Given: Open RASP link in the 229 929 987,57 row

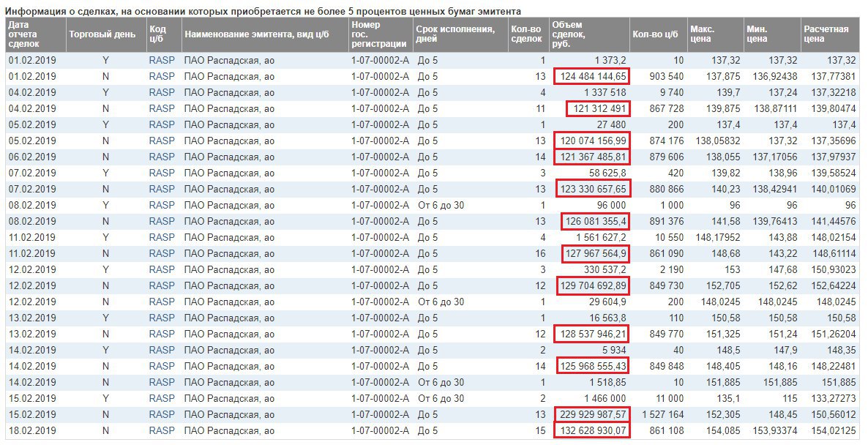Looking at the screenshot, I should pyautogui.click(x=162, y=414).
